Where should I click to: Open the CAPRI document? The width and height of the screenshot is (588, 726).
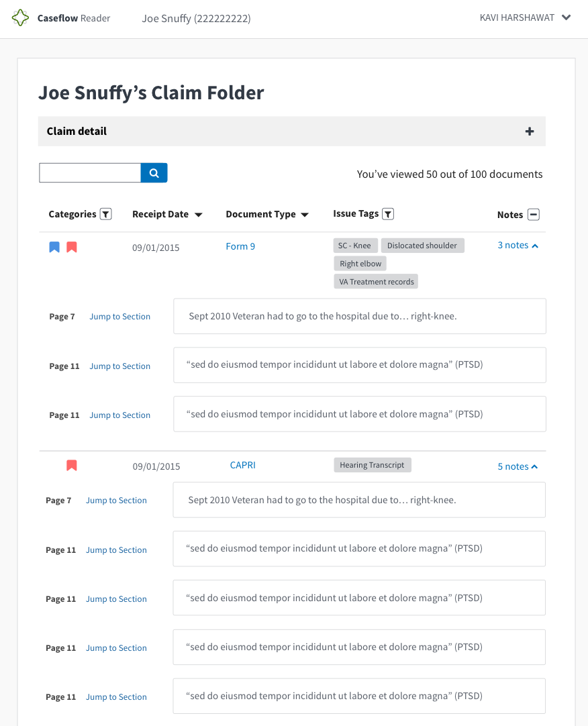pos(243,465)
